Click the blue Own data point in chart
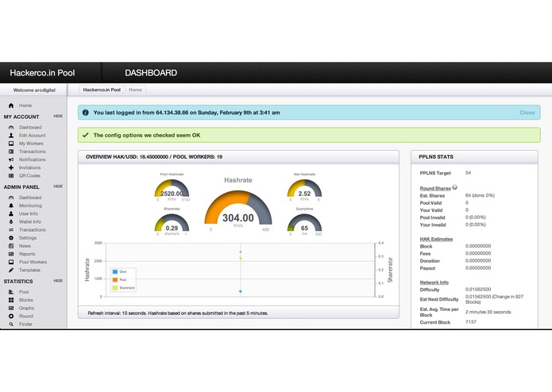 tap(241, 291)
